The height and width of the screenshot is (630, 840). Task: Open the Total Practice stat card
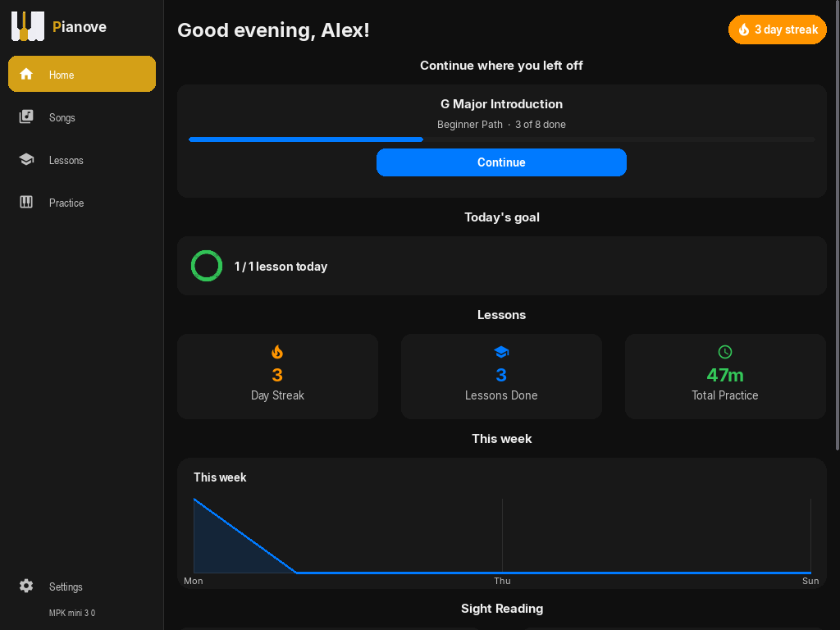point(725,377)
